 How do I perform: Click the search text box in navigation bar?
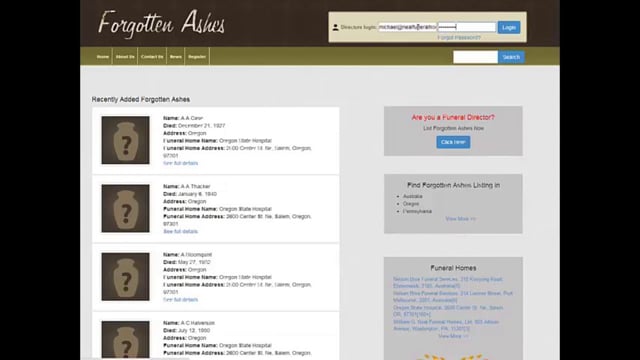pyautogui.click(x=475, y=57)
